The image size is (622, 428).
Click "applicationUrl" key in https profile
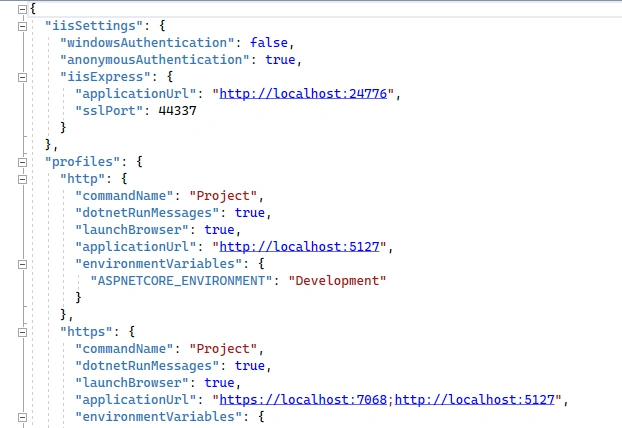pyautogui.click(x=136, y=400)
